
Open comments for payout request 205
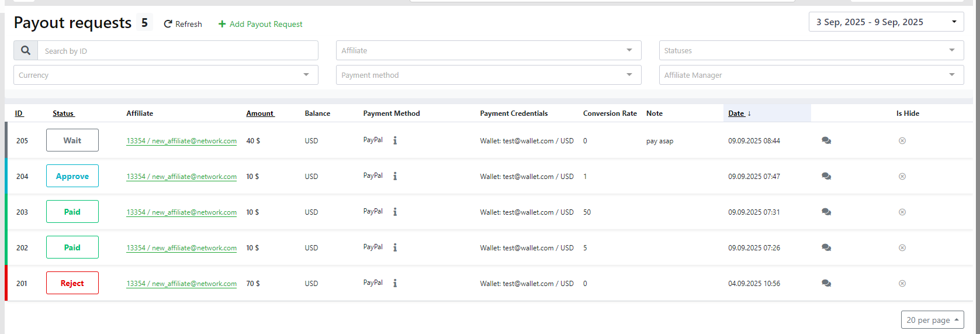click(826, 140)
